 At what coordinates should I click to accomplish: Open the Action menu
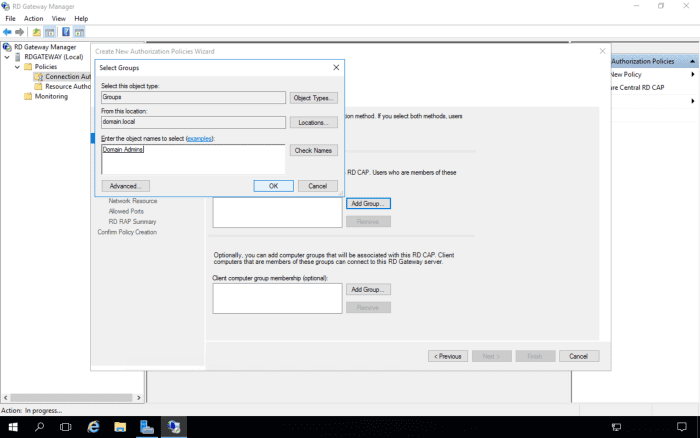(x=33, y=18)
